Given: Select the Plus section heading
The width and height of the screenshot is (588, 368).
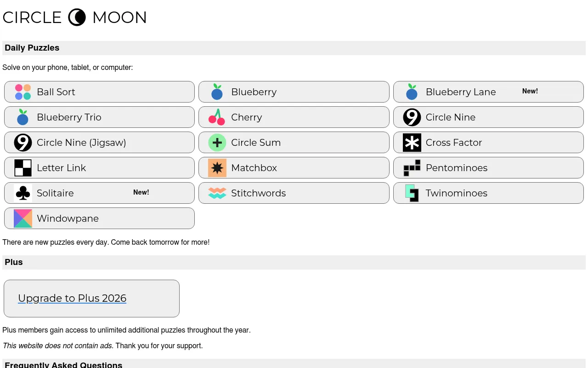Looking at the screenshot, I should click(x=14, y=262).
